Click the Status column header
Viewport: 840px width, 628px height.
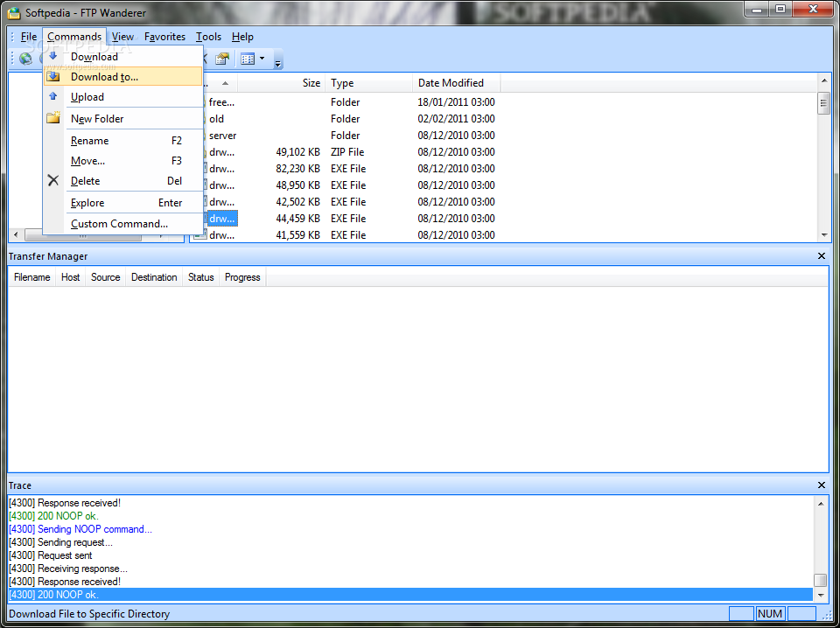tap(201, 277)
